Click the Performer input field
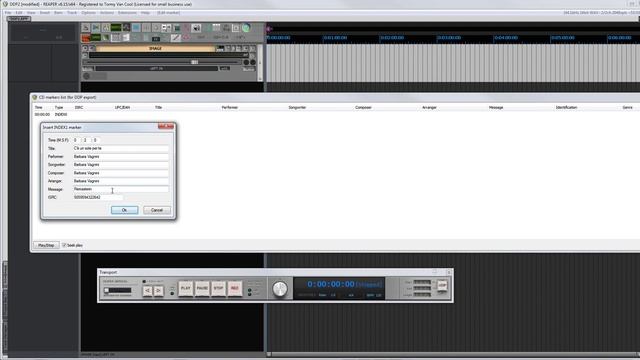The width and height of the screenshot is (640, 360). click(120, 156)
